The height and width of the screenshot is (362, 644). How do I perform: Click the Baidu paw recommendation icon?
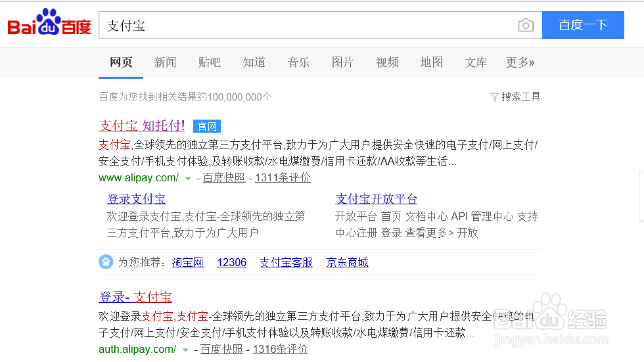click(x=106, y=262)
